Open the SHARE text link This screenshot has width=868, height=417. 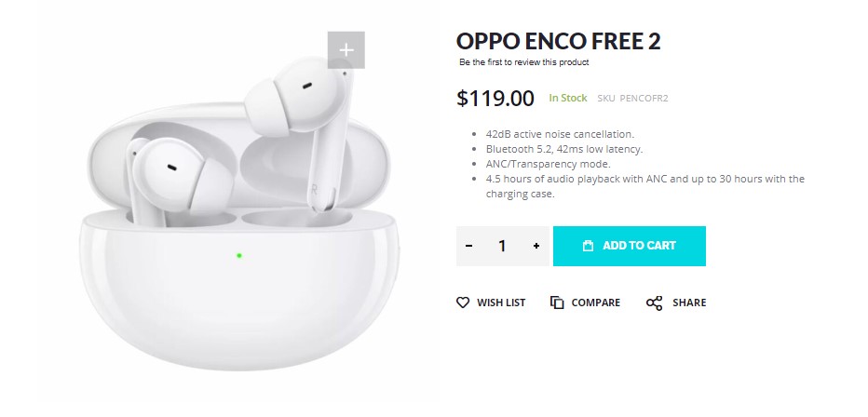click(x=689, y=303)
